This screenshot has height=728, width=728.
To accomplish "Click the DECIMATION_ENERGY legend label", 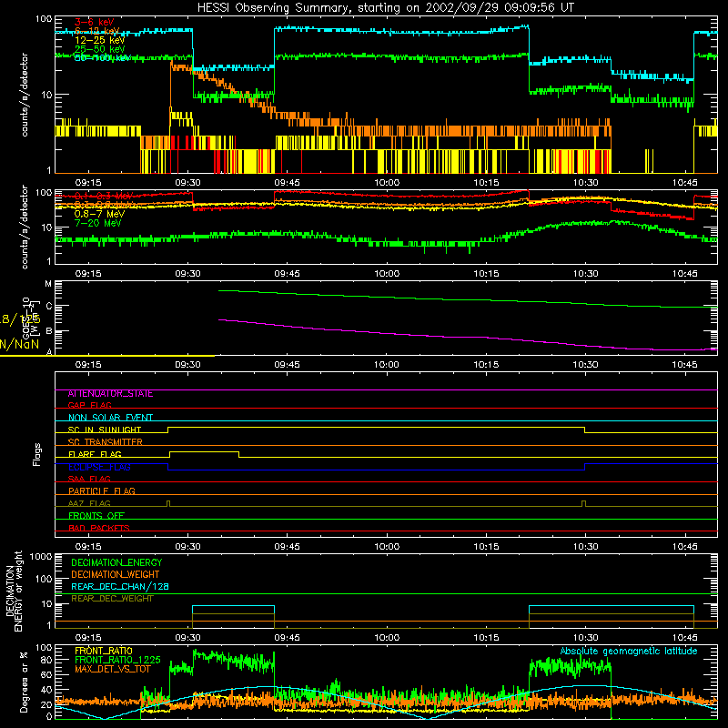I will [x=116, y=562].
